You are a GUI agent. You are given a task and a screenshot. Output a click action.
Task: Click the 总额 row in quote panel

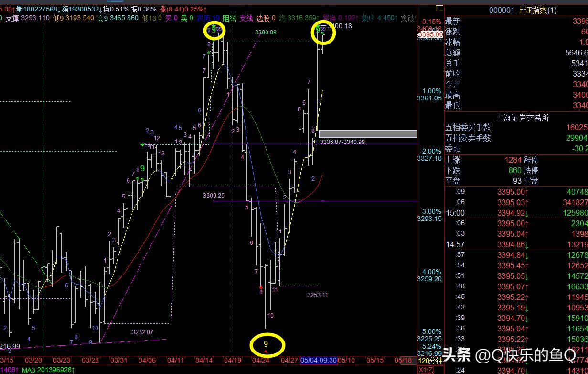tap(516, 53)
